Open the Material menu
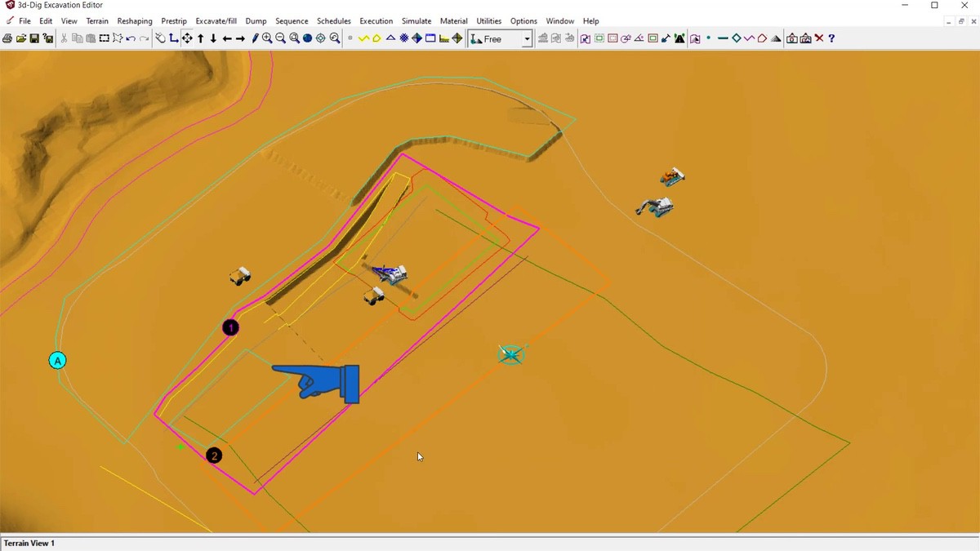Screen dimensions: 980x551 coord(454,21)
